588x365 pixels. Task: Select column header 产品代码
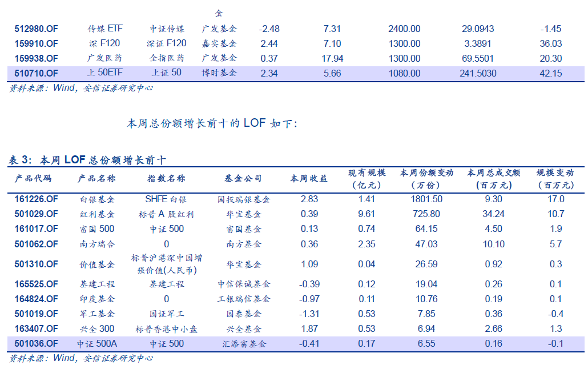33,179
